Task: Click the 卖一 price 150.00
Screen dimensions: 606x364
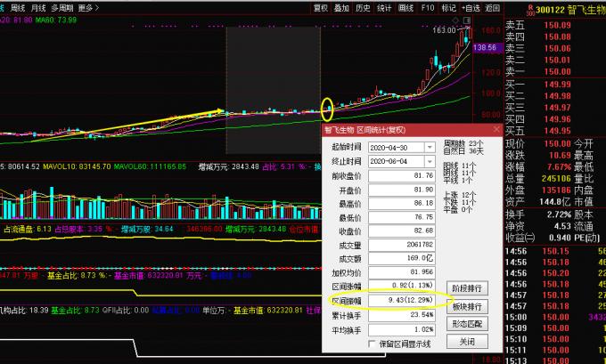Action: (557, 72)
